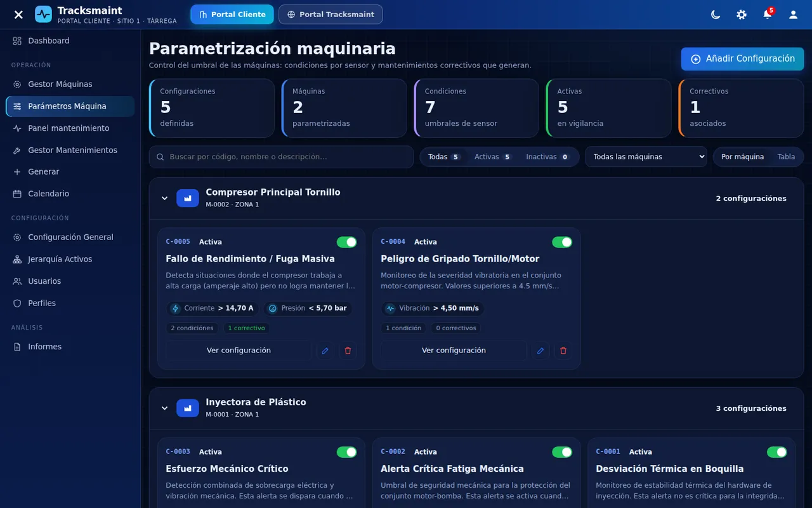Filter by Todas configurations
The height and width of the screenshot is (508, 812).
tap(444, 157)
